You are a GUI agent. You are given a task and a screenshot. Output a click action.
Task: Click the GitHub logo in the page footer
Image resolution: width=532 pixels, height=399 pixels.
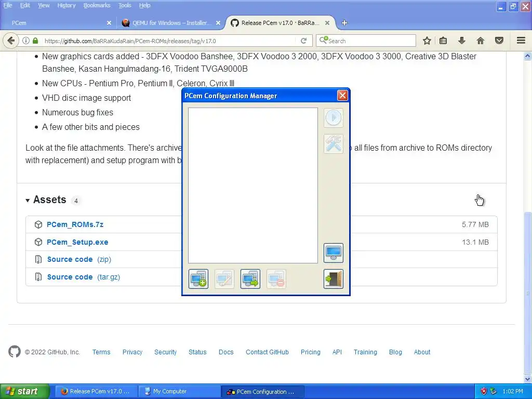15,352
